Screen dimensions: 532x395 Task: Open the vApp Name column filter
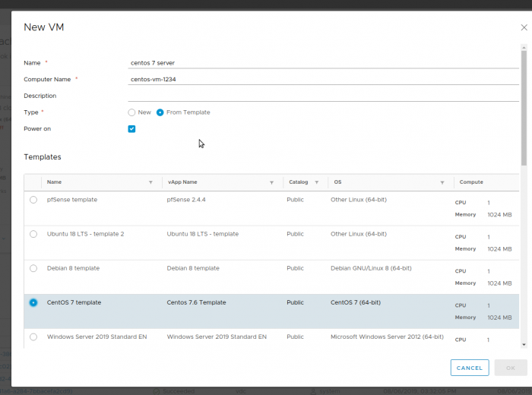point(271,182)
